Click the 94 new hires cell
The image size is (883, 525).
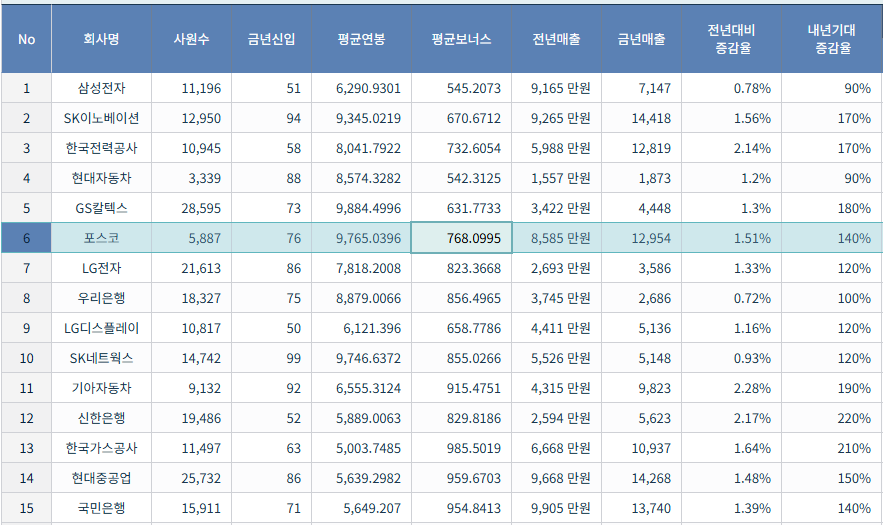271,118
